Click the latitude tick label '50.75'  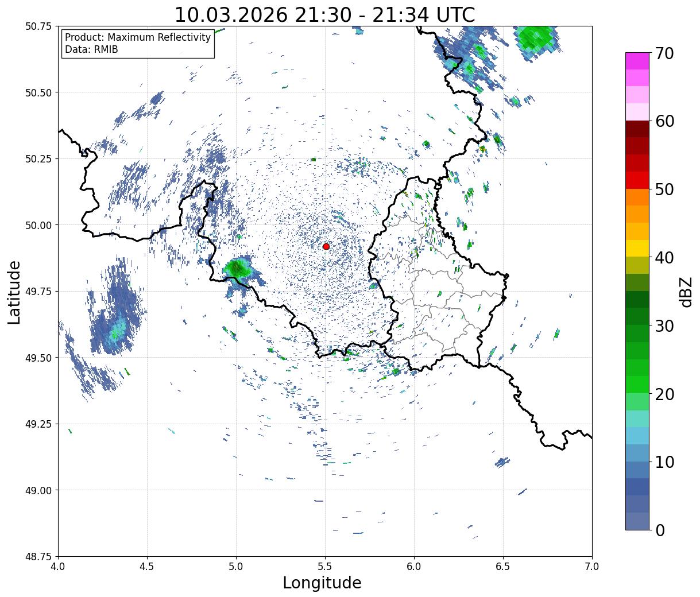[x=38, y=26]
